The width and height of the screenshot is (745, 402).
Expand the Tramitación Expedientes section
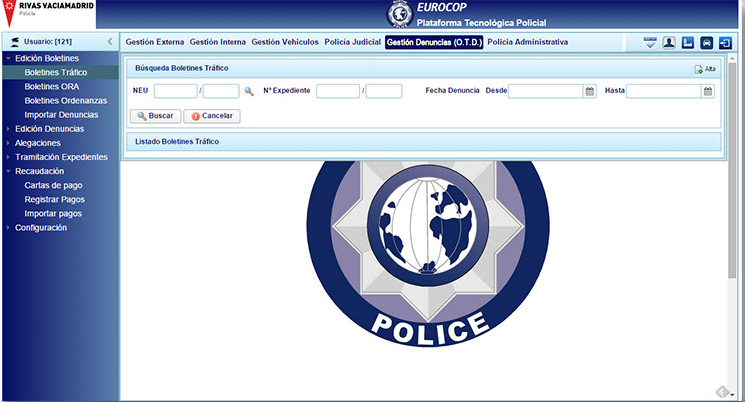[8, 157]
